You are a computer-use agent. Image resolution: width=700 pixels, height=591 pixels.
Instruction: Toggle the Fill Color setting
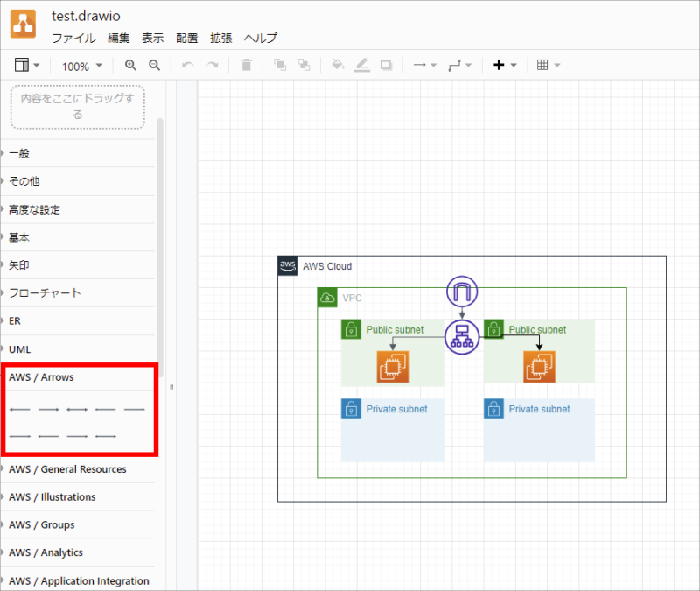point(337,65)
